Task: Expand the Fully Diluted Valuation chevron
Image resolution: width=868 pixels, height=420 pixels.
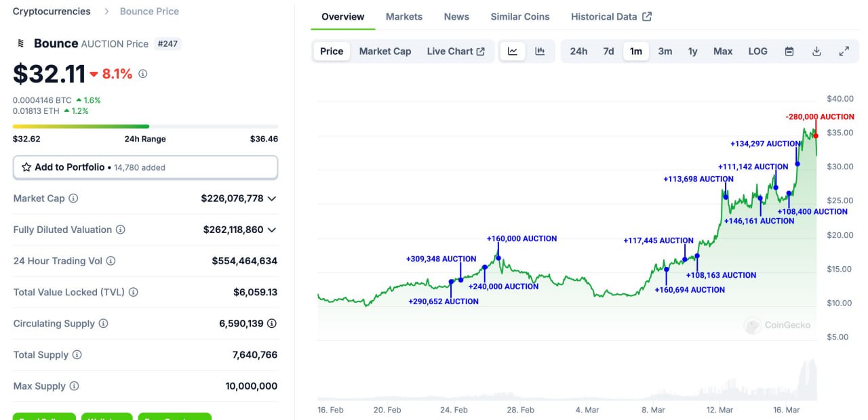Action: pyautogui.click(x=272, y=230)
